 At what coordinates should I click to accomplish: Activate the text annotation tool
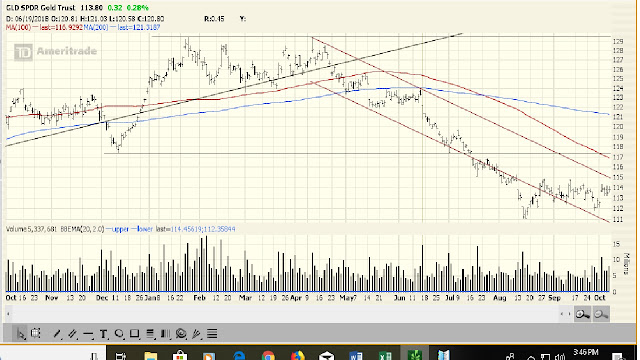[x=103, y=334]
